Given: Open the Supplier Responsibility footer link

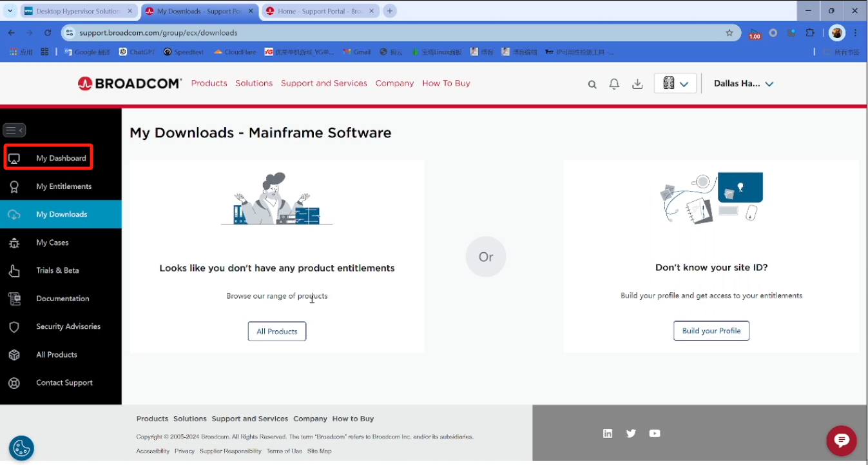Looking at the screenshot, I should coord(231,451).
